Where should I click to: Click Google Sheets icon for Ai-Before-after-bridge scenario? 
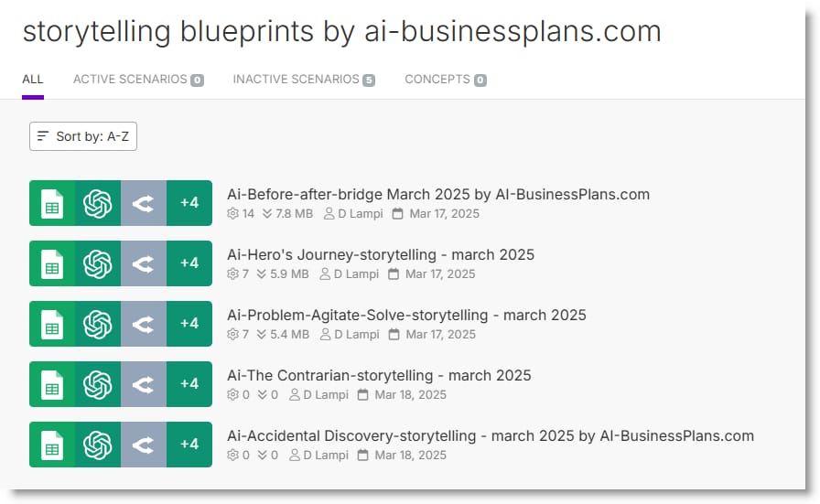pyautogui.click(x=52, y=203)
